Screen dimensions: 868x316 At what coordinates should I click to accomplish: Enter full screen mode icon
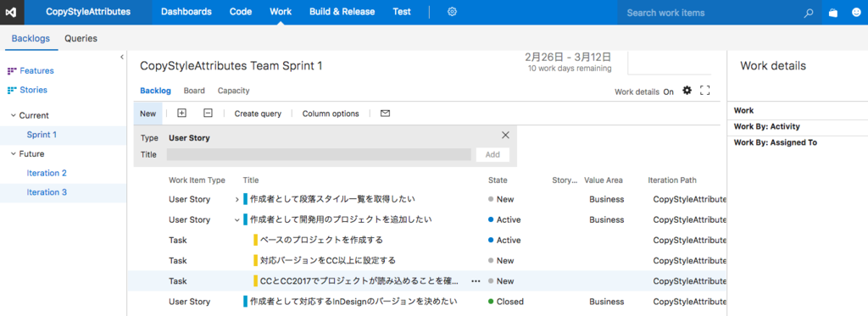704,90
